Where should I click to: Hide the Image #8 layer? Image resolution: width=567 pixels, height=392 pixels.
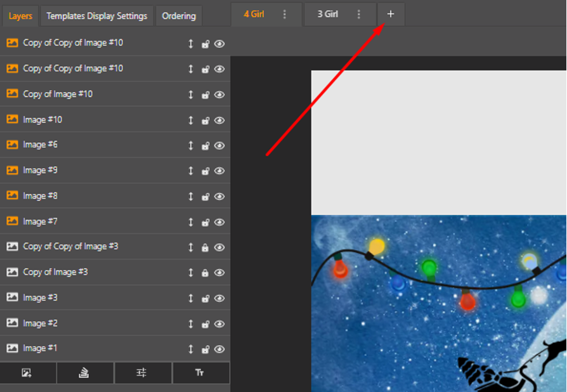pos(219,197)
